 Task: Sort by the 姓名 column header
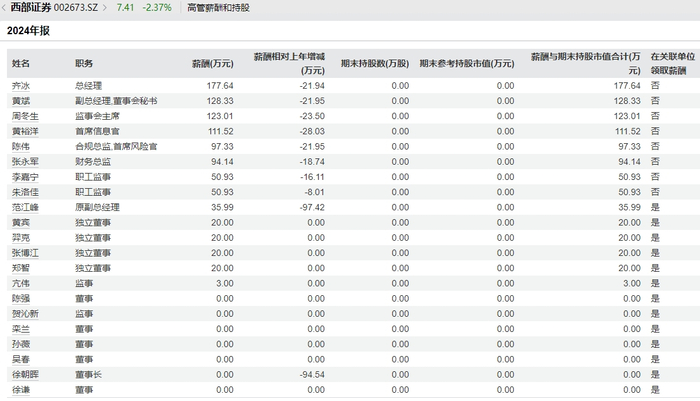pos(21,63)
